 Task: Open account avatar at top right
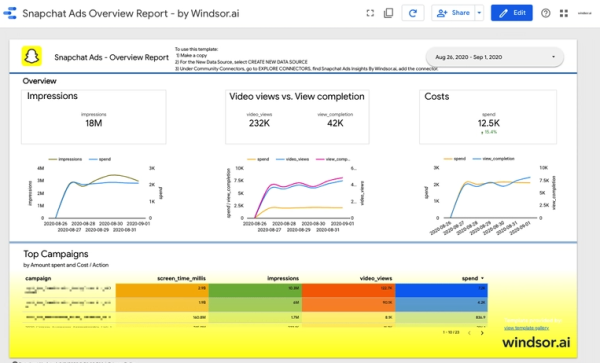[584, 13]
